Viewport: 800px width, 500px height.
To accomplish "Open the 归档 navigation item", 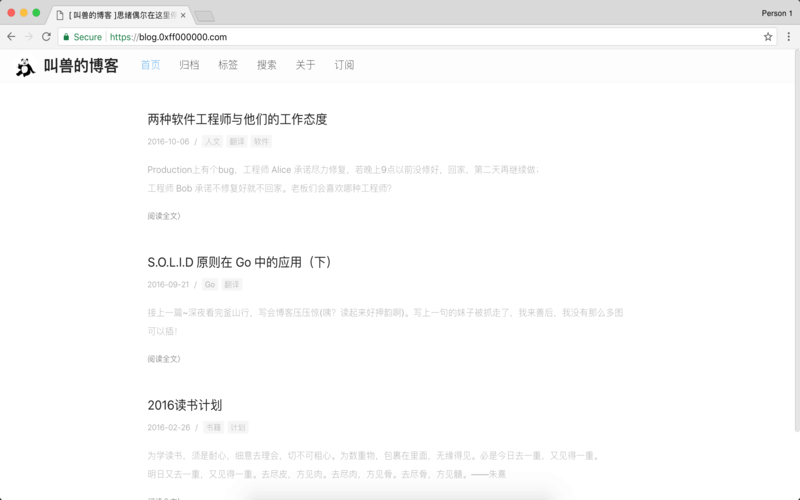I will 189,65.
